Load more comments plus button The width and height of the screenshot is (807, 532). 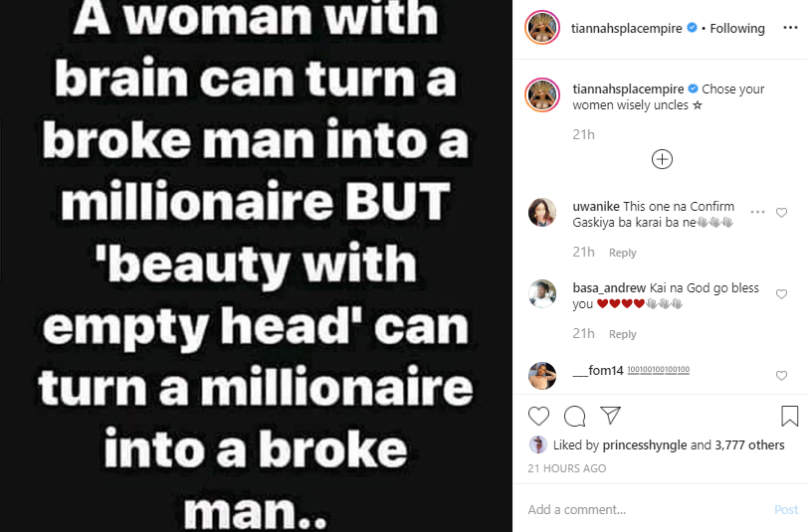point(662,159)
